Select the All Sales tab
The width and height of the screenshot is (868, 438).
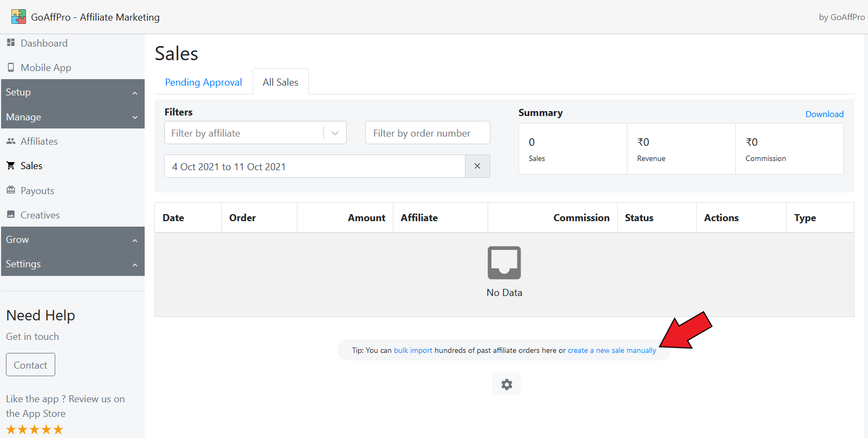pos(280,82)
